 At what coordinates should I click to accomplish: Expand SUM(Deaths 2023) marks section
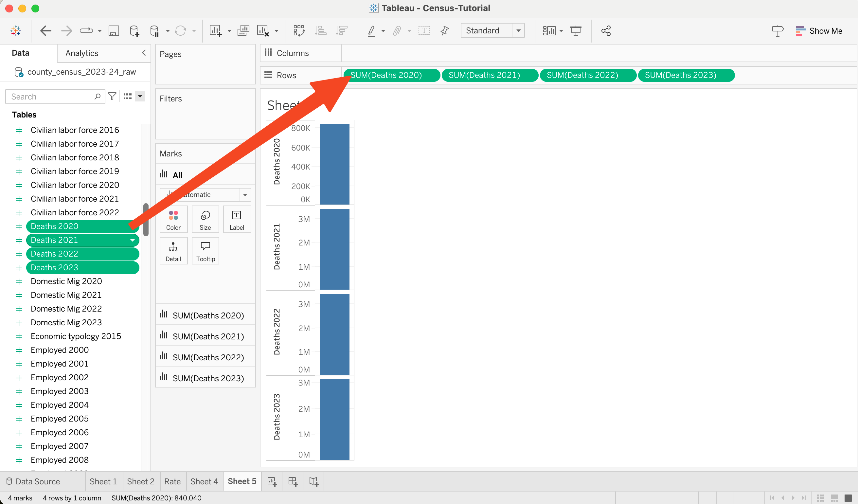click(205, 378)
